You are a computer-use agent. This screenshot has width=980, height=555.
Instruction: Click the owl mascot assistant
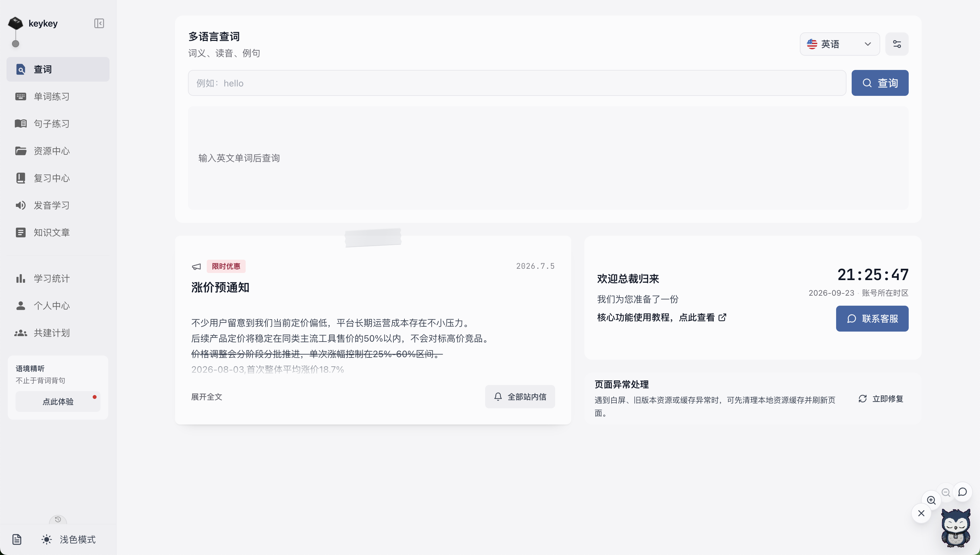tap(956, 528)
